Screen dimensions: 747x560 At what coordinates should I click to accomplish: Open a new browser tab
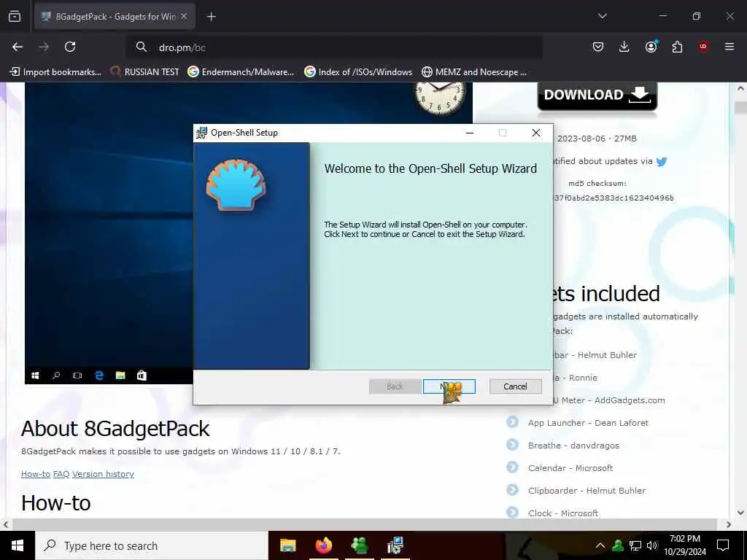tap(211, 17)
